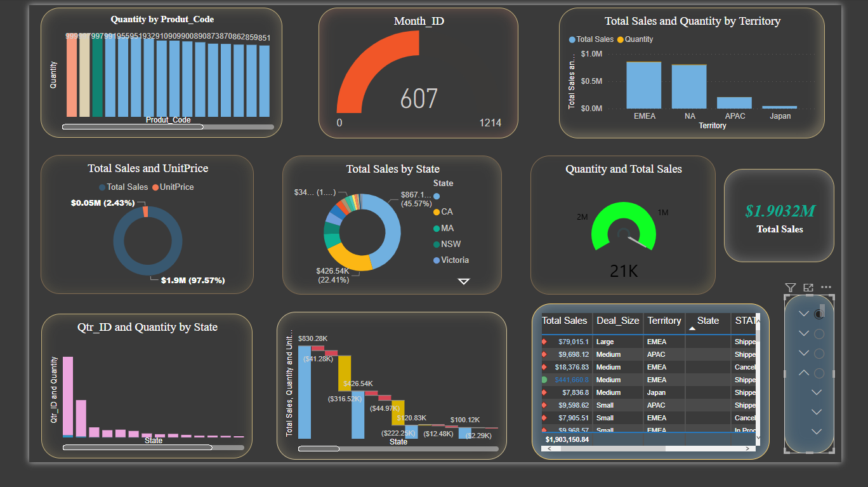Show more legend items with down triangle
Screen dimensions: 868x487
464,281
